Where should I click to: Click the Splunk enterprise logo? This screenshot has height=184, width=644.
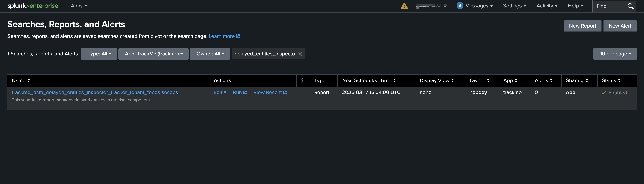tap(33, 6)
